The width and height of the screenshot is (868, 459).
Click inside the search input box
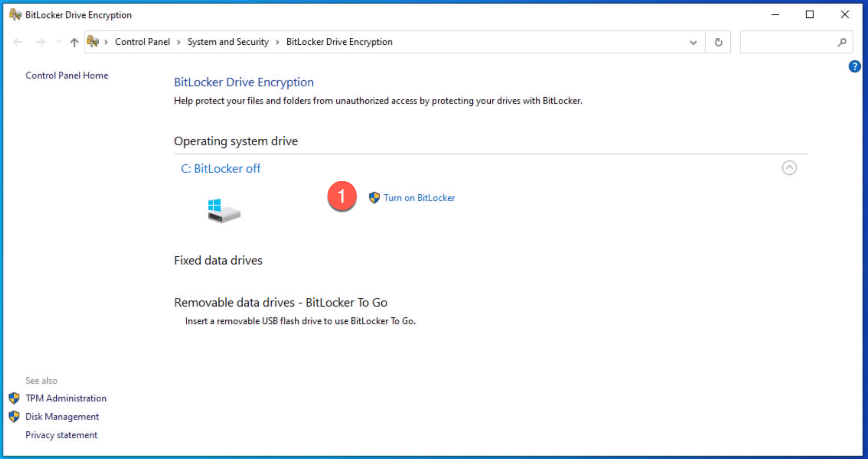tap(786, 42)
